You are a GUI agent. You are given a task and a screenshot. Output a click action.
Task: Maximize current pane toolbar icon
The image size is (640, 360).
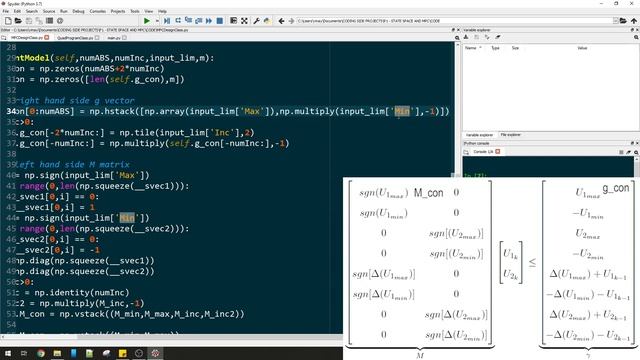[x=233, y=20]
